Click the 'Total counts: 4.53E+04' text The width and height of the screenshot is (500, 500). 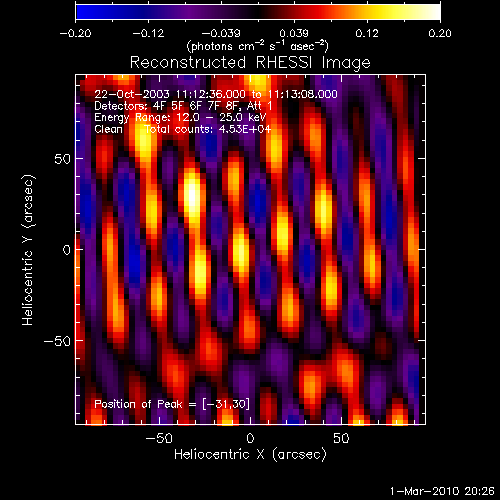(x=208, y=129)
